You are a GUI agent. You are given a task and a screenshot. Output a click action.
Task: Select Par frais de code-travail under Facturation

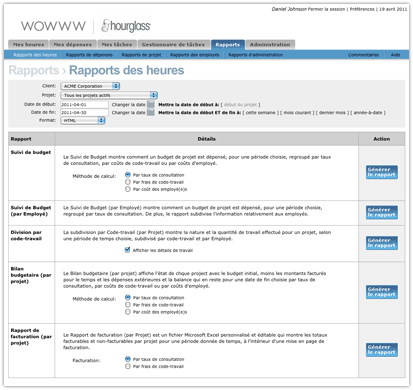coord(128,366)
